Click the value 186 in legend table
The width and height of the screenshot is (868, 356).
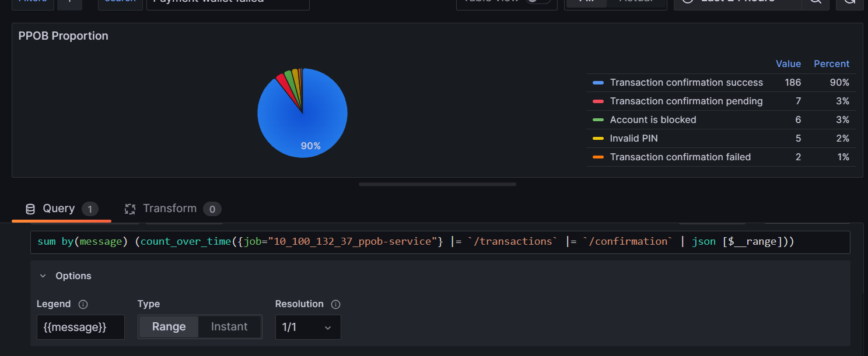[x=793, y=83]
